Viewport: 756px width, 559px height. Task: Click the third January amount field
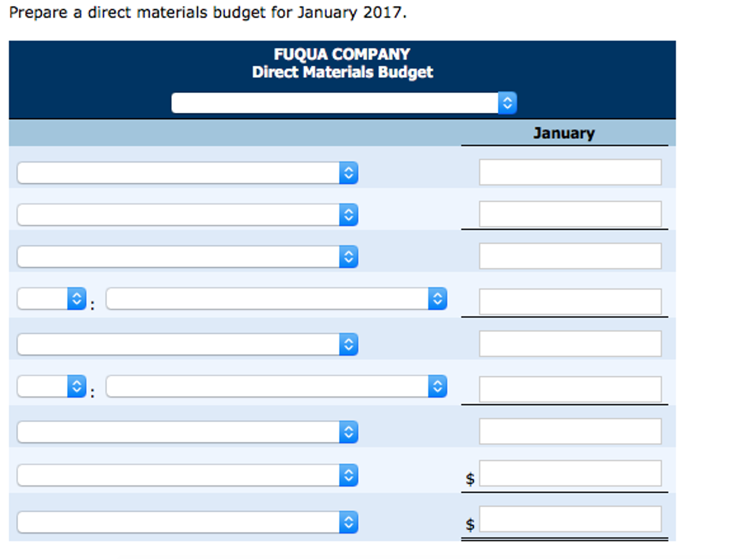570,256
